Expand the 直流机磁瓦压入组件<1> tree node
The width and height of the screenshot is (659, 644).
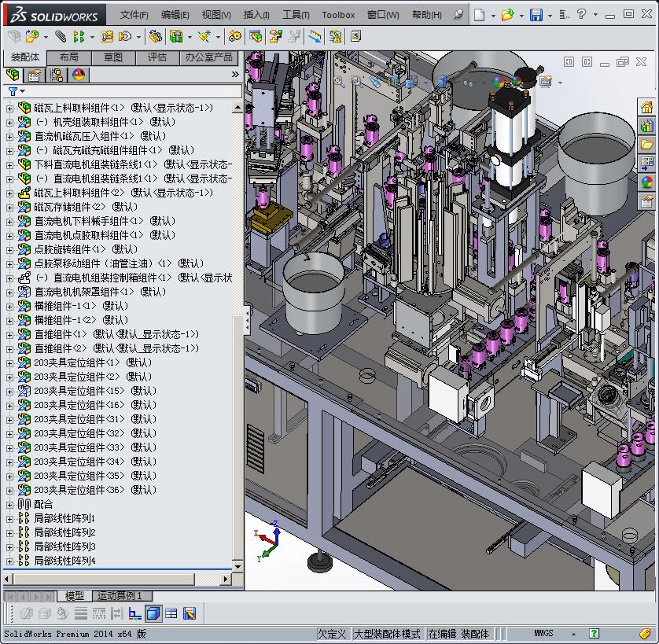9,136
